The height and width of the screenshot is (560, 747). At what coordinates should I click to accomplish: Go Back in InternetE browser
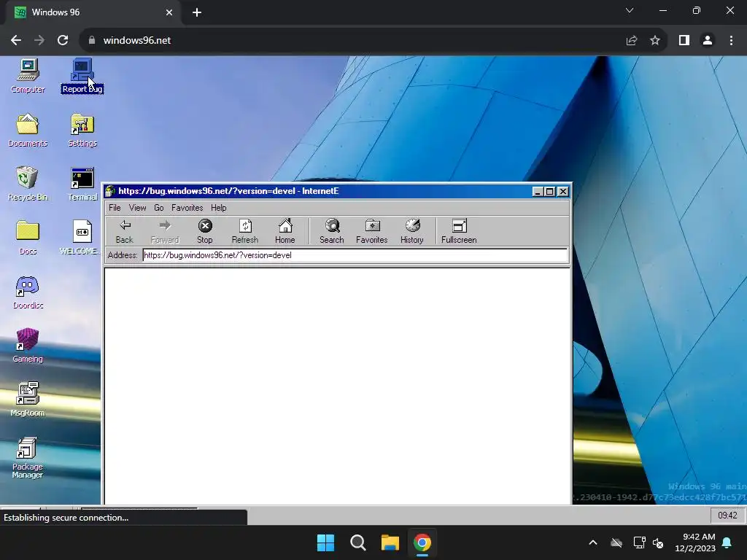coord(124,231)
